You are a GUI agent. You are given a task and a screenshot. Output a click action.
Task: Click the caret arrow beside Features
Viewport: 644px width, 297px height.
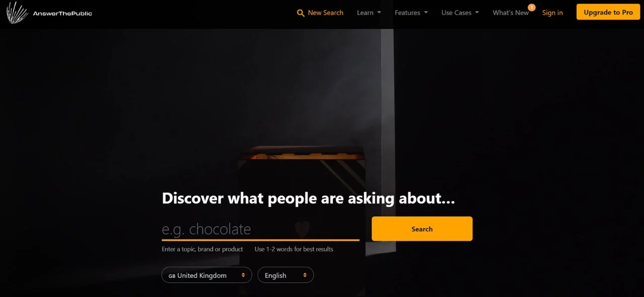[x=426, y=13]
